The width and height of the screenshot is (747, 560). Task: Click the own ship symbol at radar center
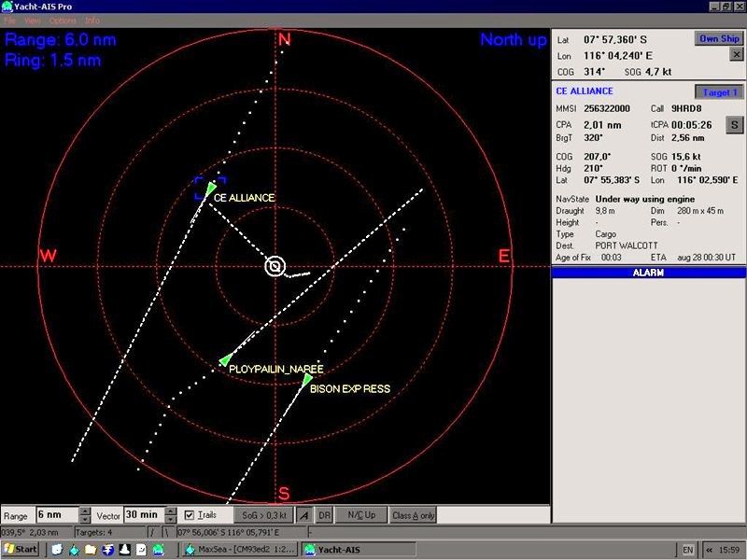click(x=274, y=267)
